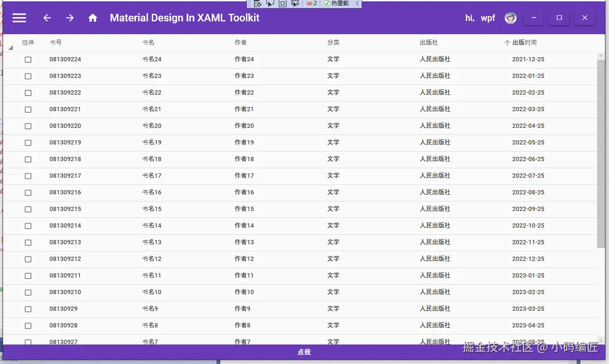The image size is (609, 364).
Task: Click the date cell 2022-11-25
Action: pos(528,242)
